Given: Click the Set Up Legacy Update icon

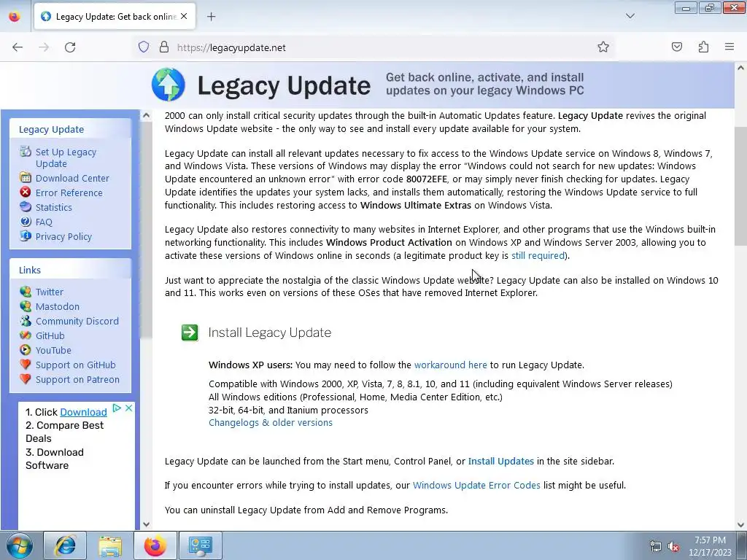Looking at the screenshot, I should (x=26, y=152).
